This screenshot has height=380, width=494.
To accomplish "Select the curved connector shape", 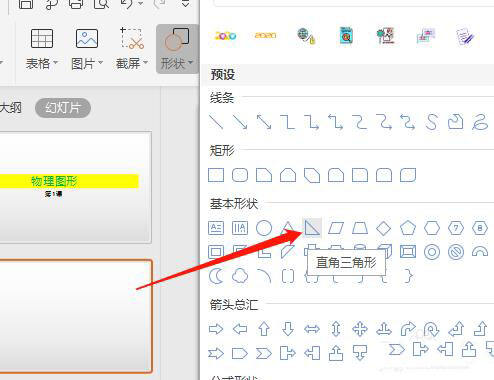I will (x=360, y=122).
